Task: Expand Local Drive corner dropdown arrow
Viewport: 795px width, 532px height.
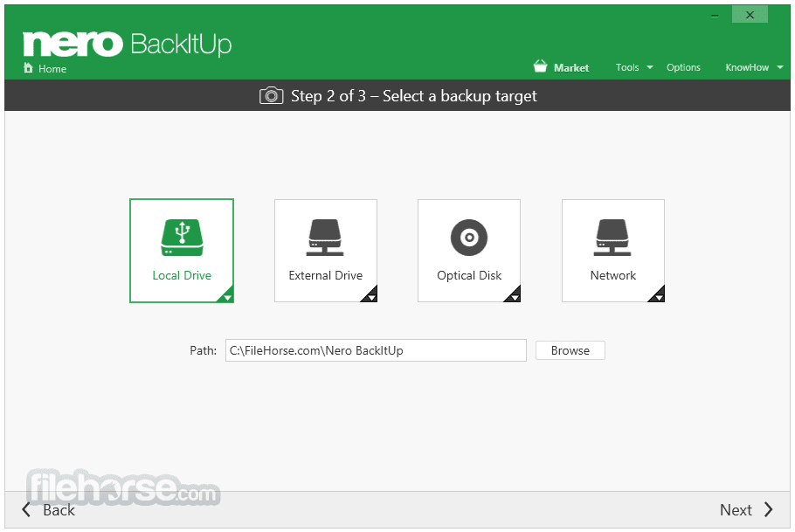Action: coord(227,297)
